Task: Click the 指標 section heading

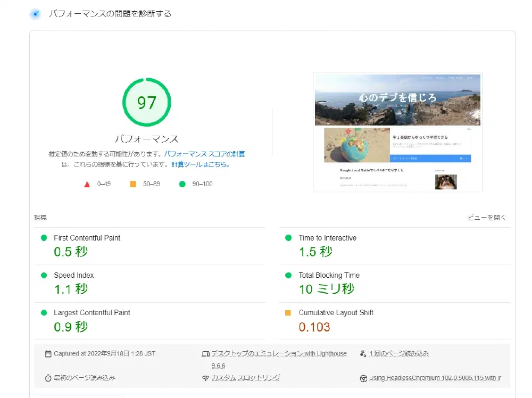Action: [x=40, y=218]
